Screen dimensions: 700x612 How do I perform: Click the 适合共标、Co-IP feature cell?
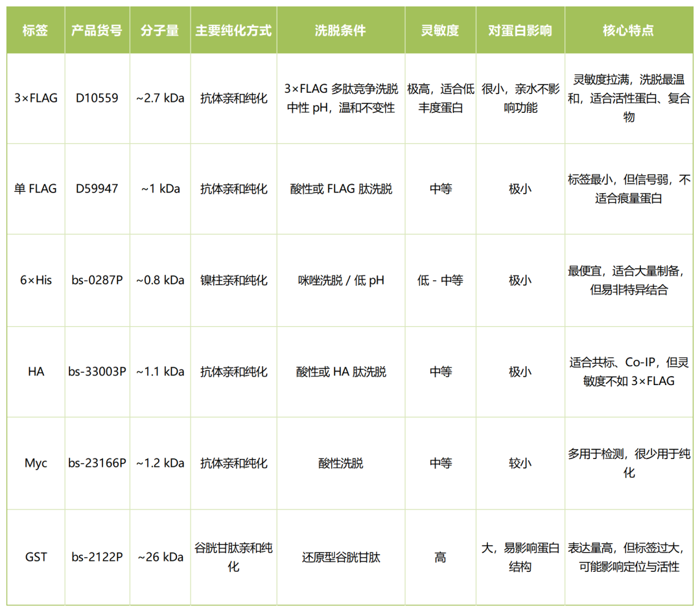(x=629, y=372)
